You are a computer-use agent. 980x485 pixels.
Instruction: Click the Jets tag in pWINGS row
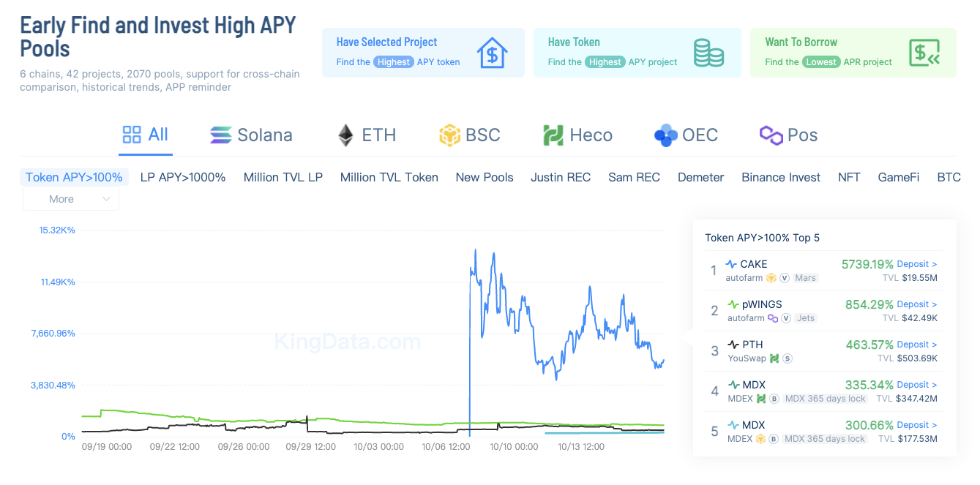point(805,318)
